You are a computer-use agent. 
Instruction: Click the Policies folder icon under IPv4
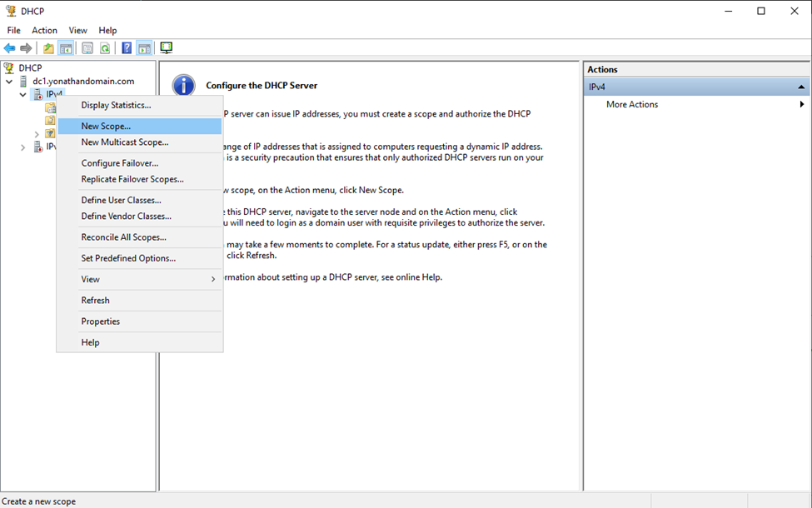(50, 121)
